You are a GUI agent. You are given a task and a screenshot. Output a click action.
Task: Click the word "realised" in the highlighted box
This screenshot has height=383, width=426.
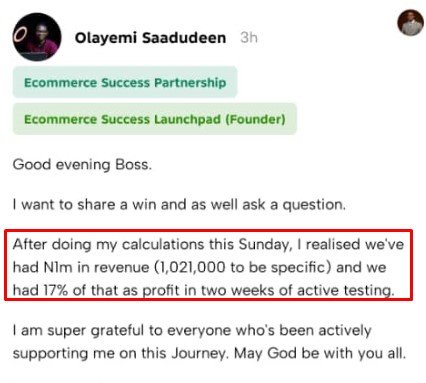click(x=333, y=244)
